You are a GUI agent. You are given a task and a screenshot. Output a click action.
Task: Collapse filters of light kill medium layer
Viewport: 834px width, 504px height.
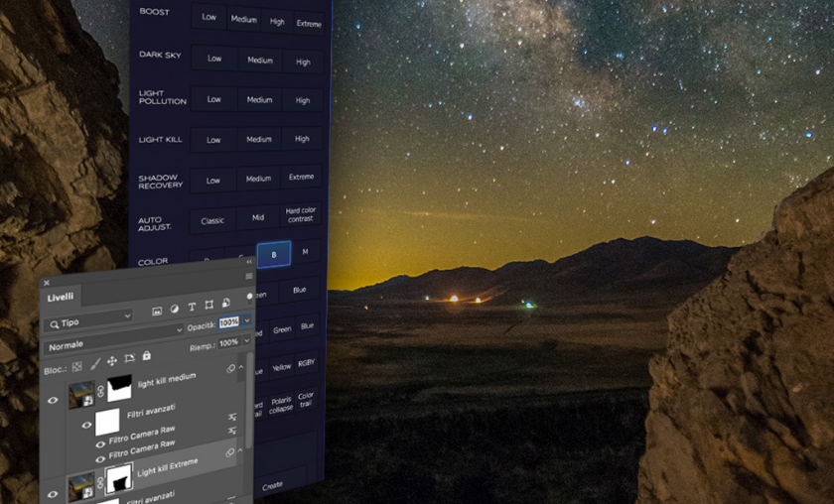pos(241,367)
